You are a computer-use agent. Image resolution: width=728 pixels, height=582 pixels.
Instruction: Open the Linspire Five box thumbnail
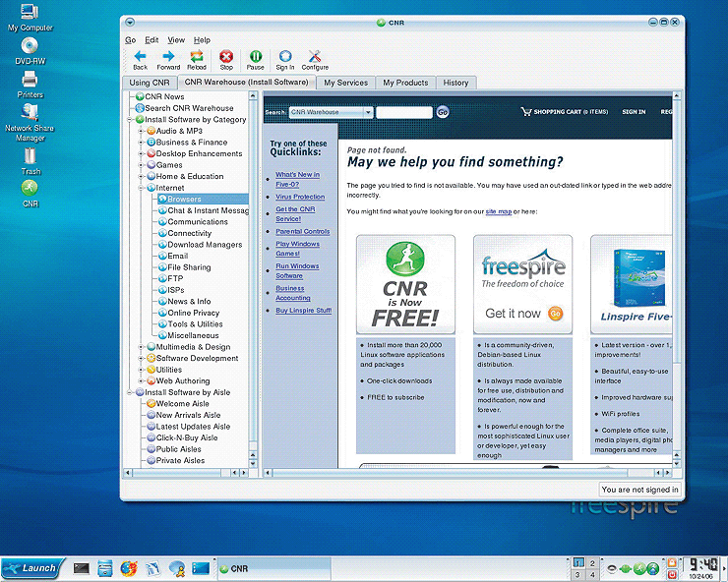[637, 278]
